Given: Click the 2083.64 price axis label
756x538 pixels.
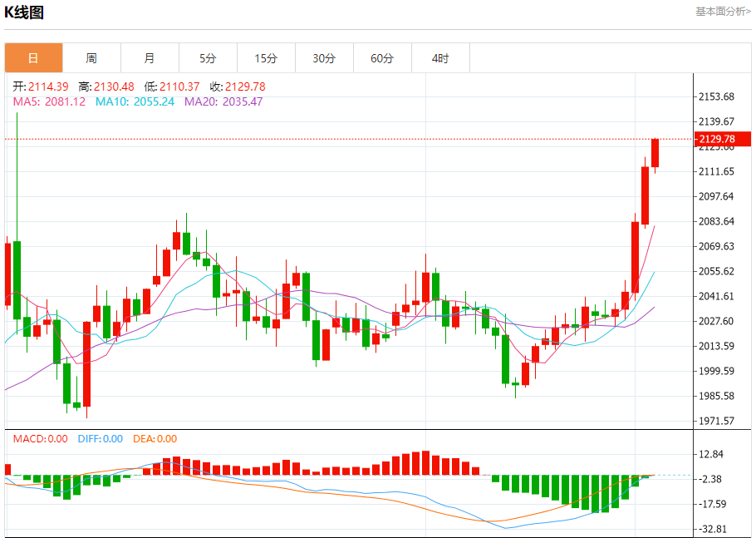Looking at the screenshot, I should pos(716,221).
